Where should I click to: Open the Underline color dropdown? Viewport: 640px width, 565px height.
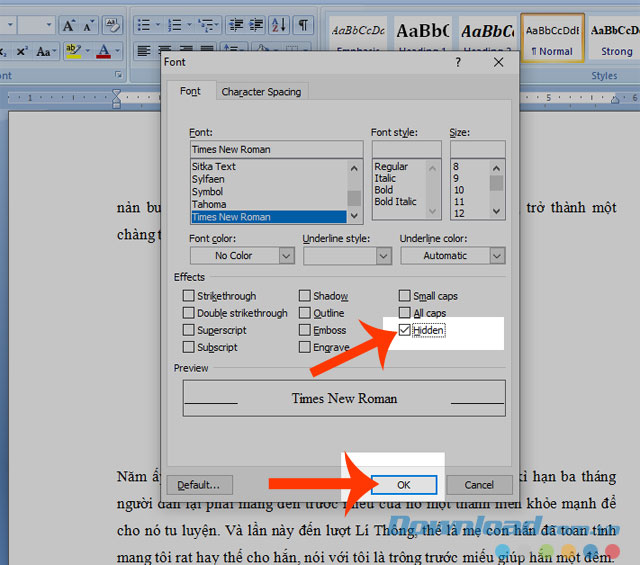tap(497, 256)
